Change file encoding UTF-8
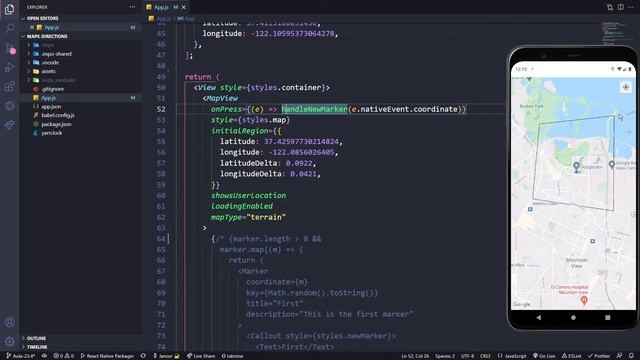The image size is (640, 360). (x=467, y=356)
